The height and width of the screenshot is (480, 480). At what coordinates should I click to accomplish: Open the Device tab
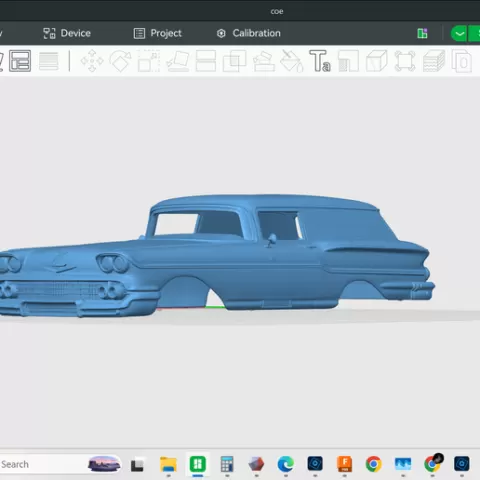pyautogui.click(x=67, y=33)
